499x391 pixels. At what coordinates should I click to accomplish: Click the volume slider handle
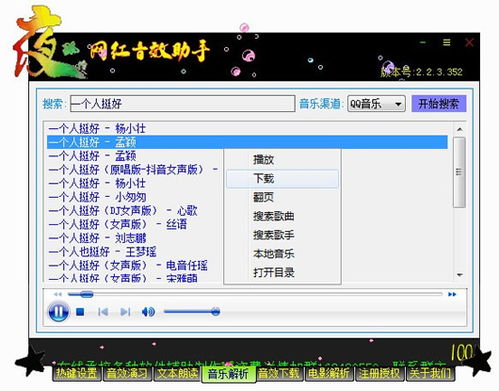(216, 312)
